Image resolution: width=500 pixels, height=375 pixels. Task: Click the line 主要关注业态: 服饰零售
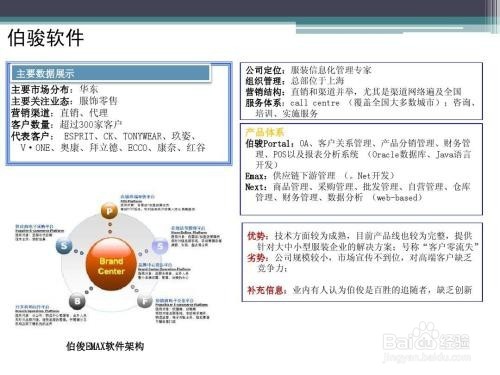point(64,101)
